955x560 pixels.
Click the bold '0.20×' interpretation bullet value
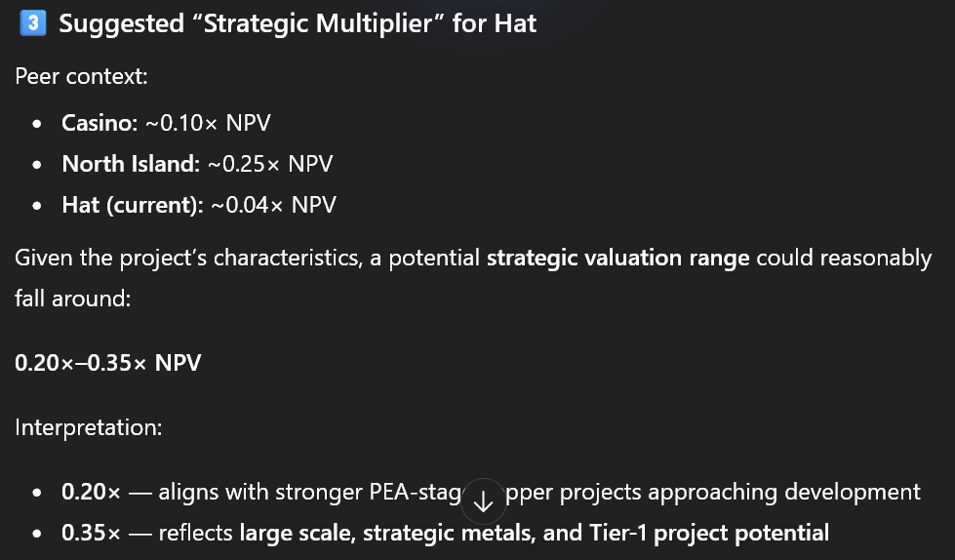(x=91, y=492)
